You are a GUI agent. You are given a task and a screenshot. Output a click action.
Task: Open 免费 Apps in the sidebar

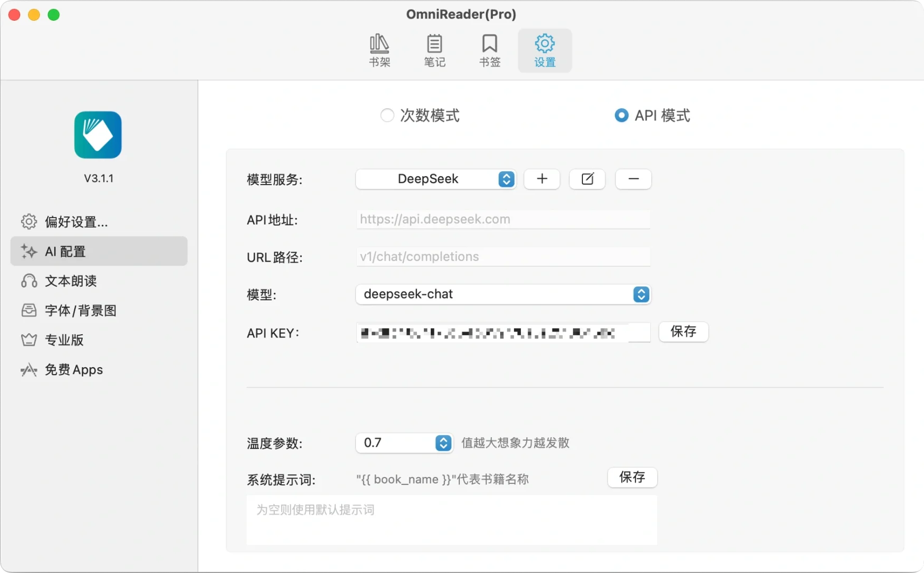click(99, 370)
